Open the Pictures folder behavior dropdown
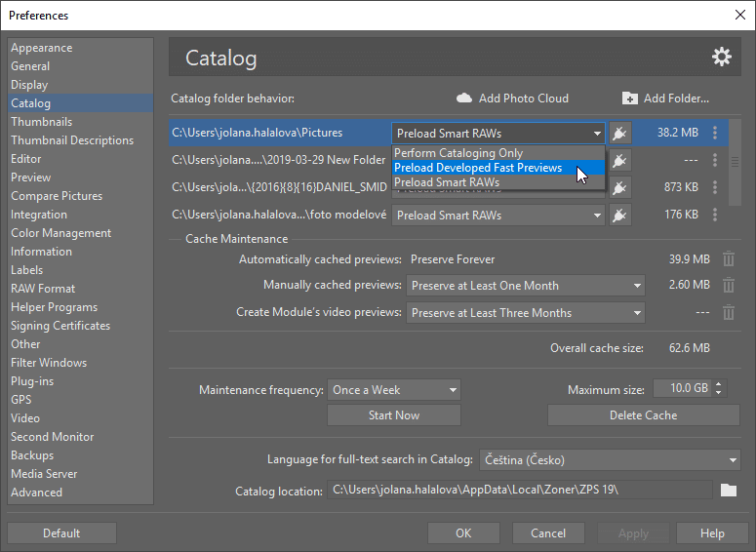 click(498, 134)
